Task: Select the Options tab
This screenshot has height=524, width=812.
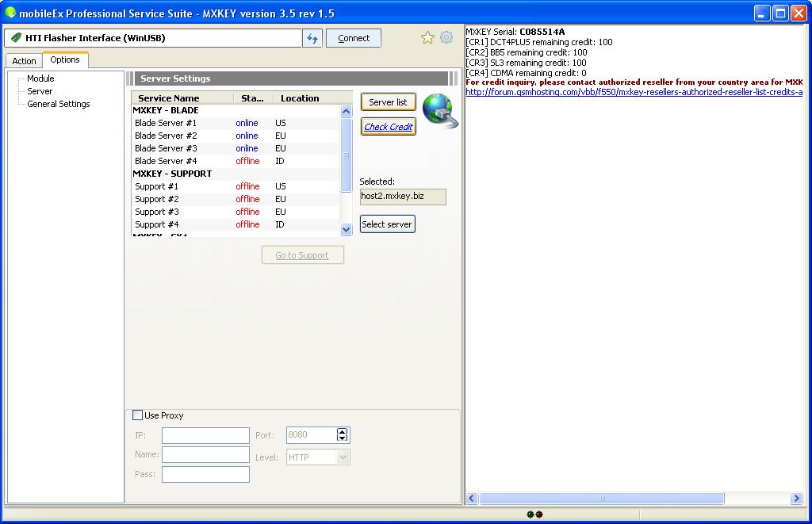Action: pos(65,59)
